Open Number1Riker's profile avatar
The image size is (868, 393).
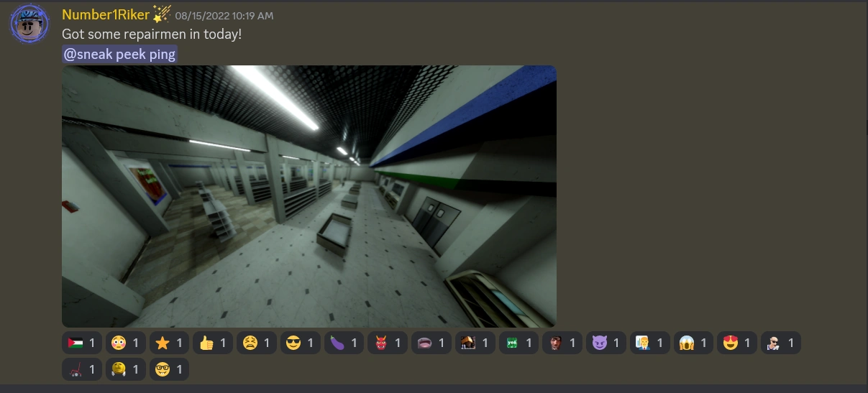coord(29,24)
